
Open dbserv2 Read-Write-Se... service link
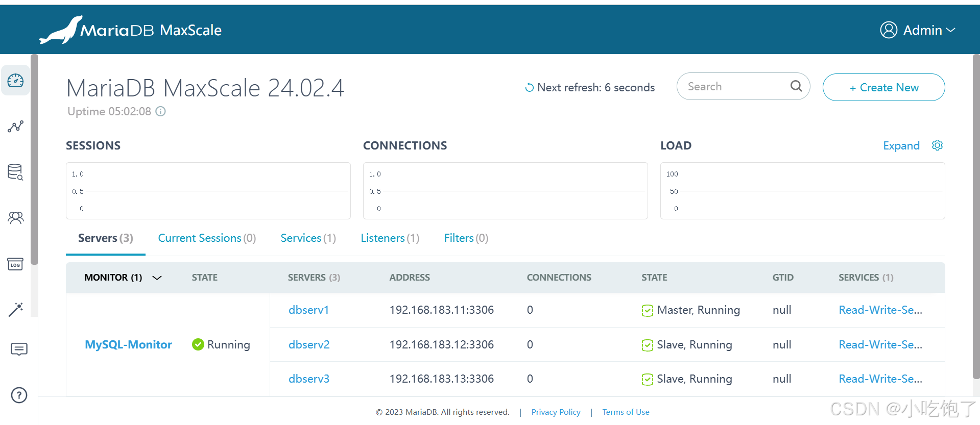click(x=880, y=344)
